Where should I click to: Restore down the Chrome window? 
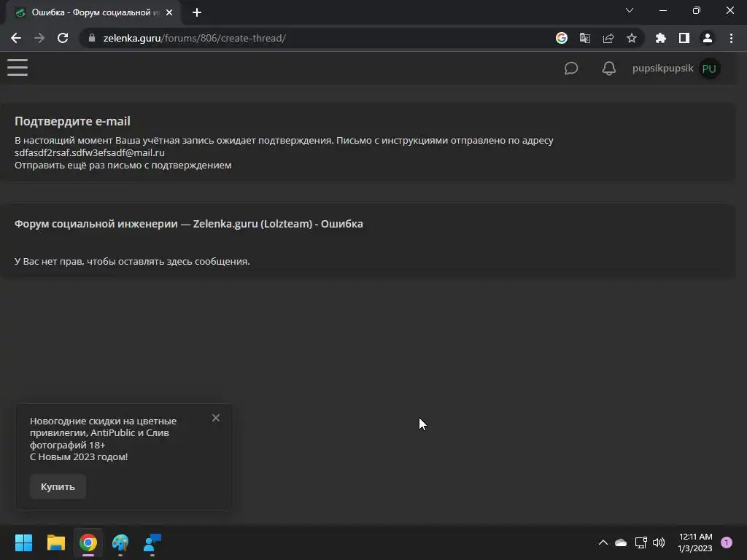point(697,10)
